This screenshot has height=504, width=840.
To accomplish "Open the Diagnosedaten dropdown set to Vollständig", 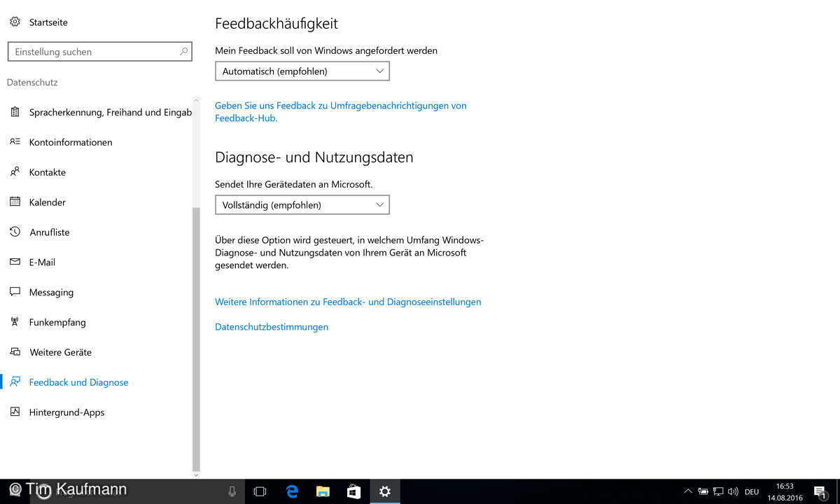I will coord(302,204).
